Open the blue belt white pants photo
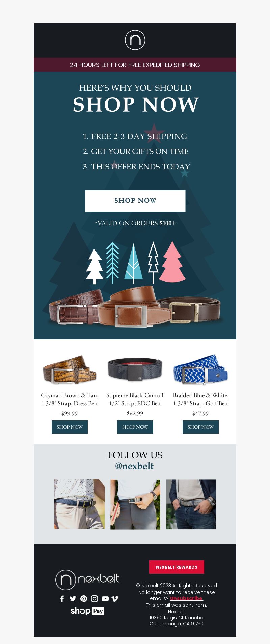Screen dimensions: 270x644 pos(79,504)
